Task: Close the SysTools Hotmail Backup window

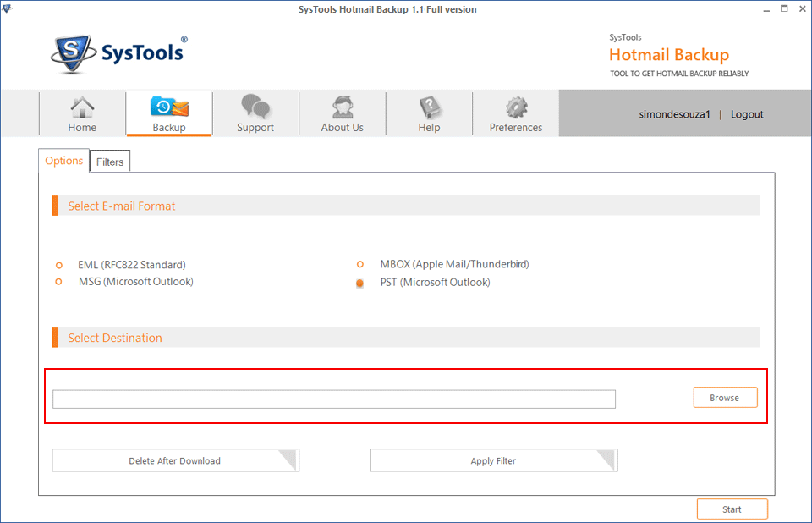Action: point(802,8)
